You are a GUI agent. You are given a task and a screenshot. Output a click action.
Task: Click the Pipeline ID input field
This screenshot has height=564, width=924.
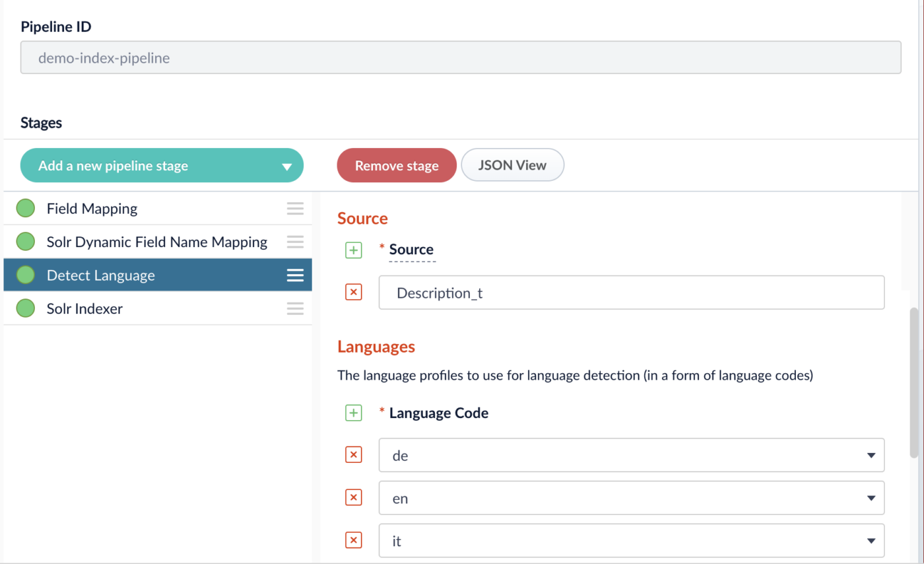pyautogui.click(x=461, y=57)
